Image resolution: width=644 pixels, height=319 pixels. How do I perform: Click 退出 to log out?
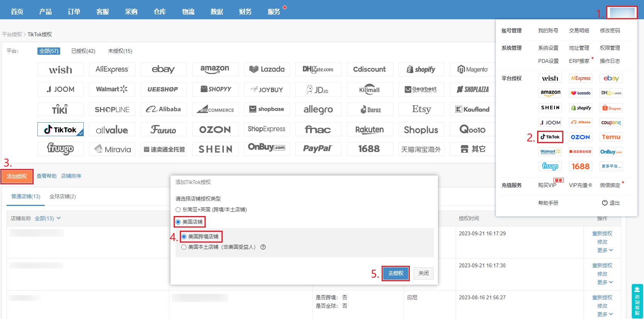611,203
